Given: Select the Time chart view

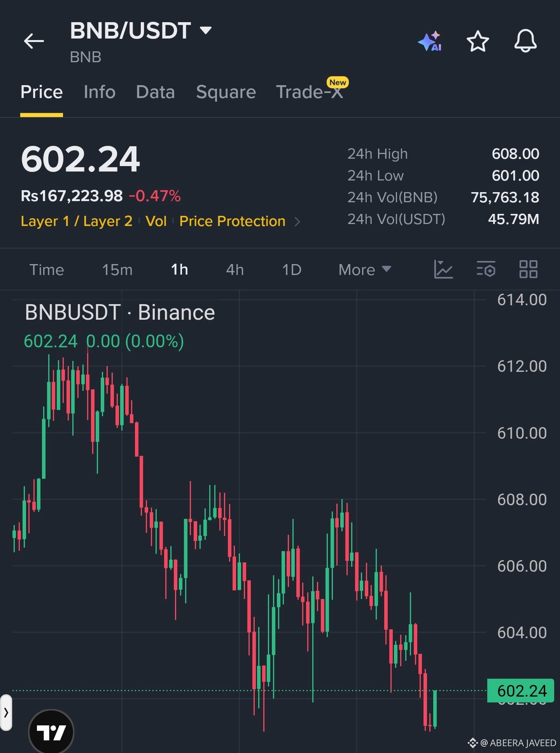Looking at the screenshot, I should (x=47, y=270).
